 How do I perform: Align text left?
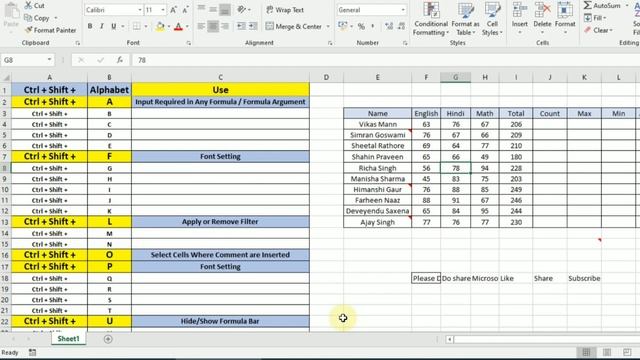pyautogui.click(x=201, y=27)
